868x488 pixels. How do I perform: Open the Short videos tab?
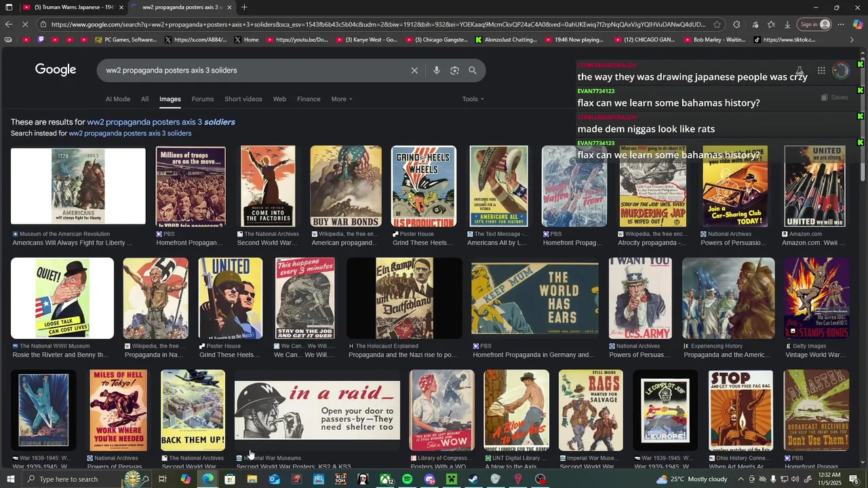[x=243, y=99]
